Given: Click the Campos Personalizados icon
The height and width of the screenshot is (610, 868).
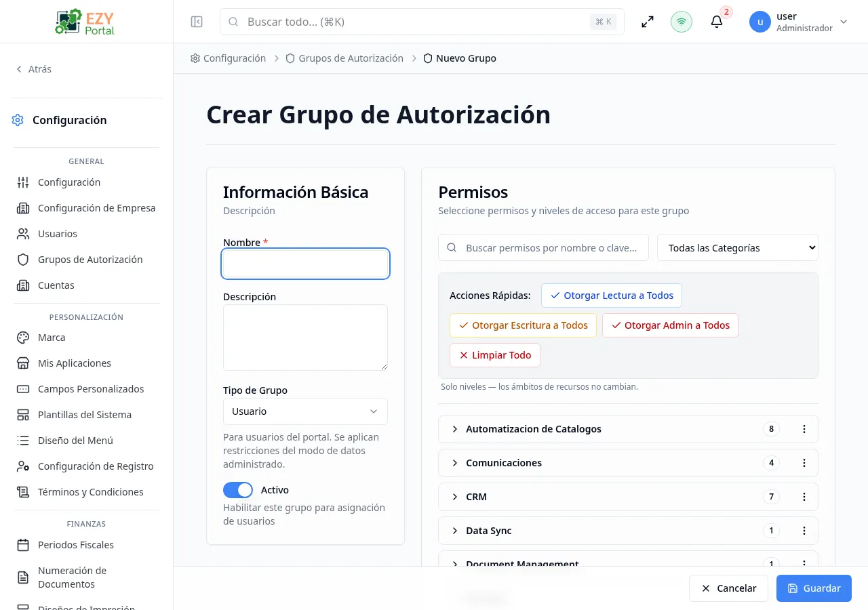Looking at the screenshot, I should point(23,389).
